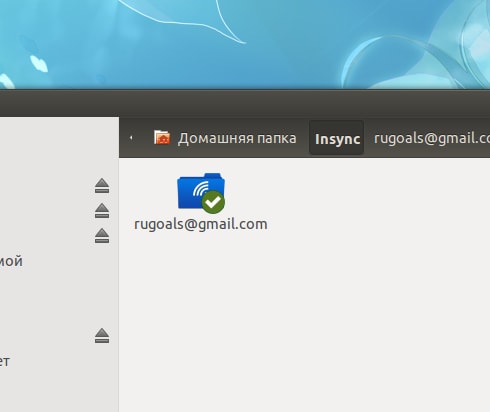
Task: Click the red home folder icon in the path bar
Action: tap(162, 137)
